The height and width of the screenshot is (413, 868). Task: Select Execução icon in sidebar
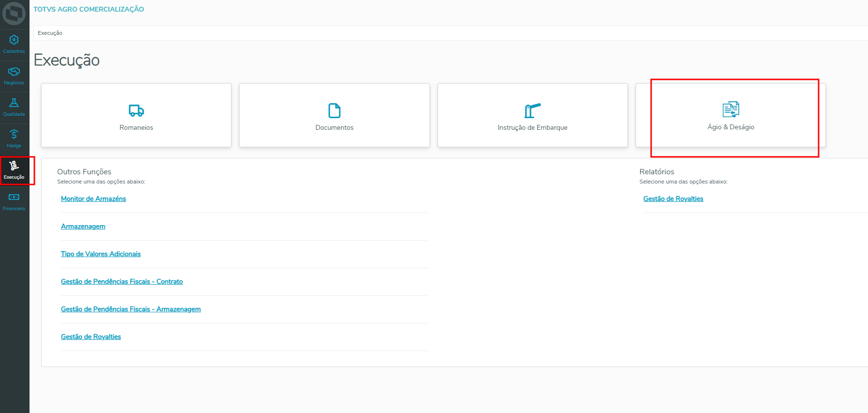[14, 166]
